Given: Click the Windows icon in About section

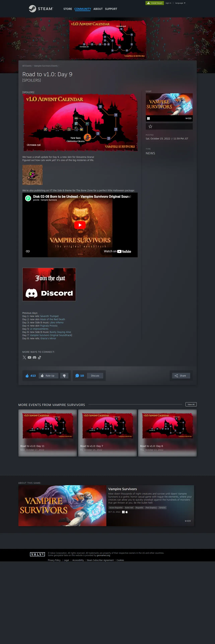Looking at the screenshot, I should [123, 512].
